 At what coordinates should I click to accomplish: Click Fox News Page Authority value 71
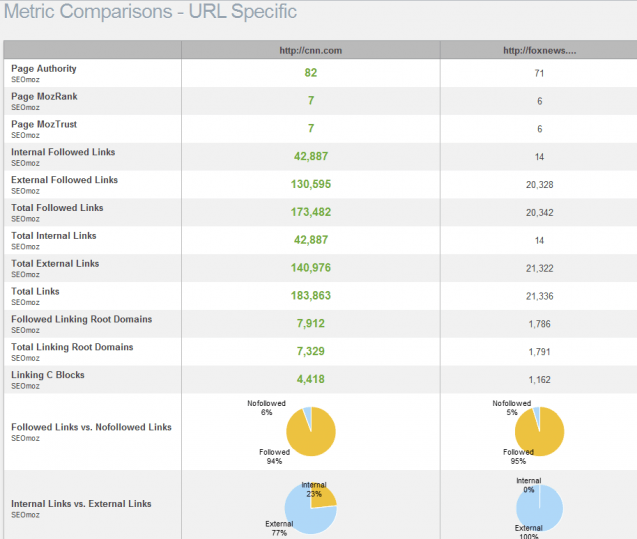539,73
